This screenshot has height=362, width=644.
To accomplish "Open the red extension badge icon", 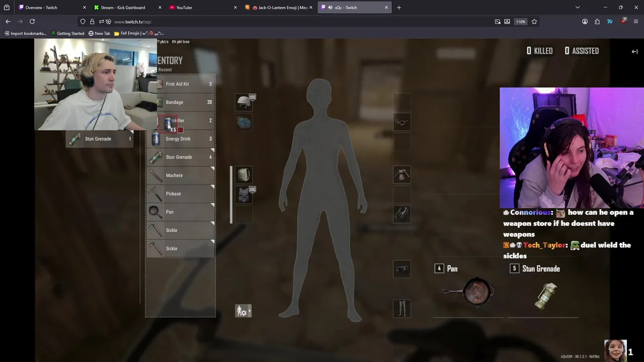I will click(623, 21).
